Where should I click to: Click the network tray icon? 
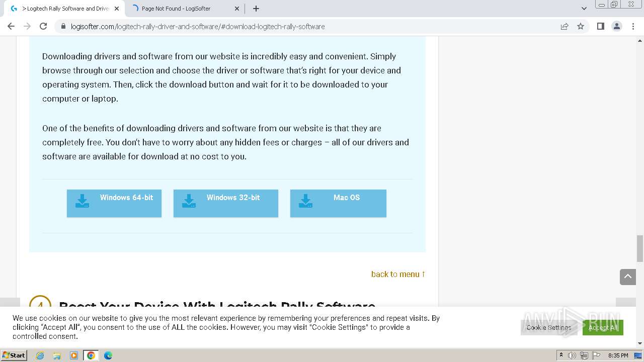[584, 355]
